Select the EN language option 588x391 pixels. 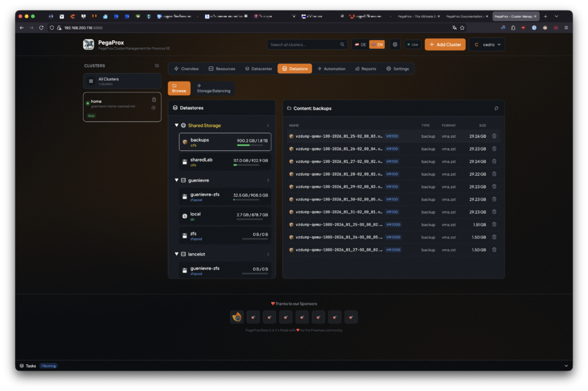pyautogui.click(x=377, y=44)
